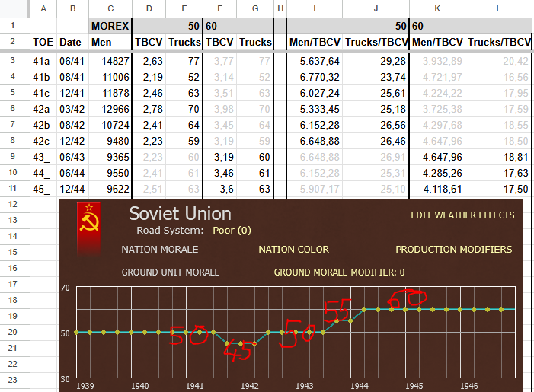Click the 1945 year label on chart

point(414,386)
